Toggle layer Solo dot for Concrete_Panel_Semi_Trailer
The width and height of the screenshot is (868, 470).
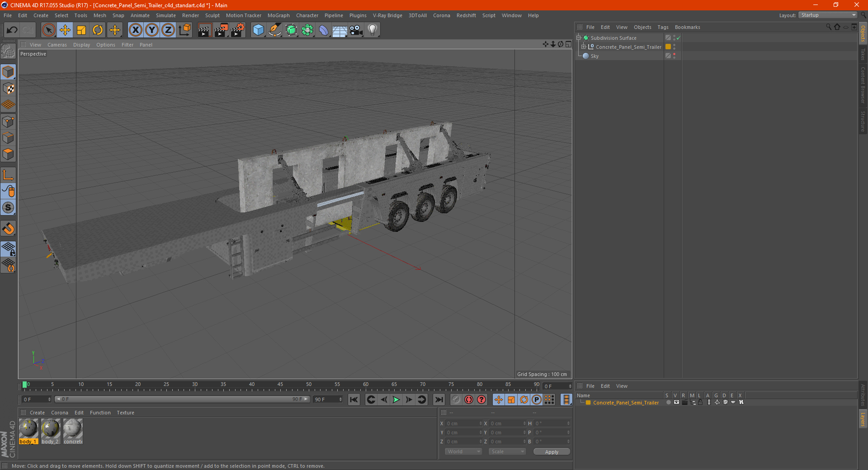668,402
